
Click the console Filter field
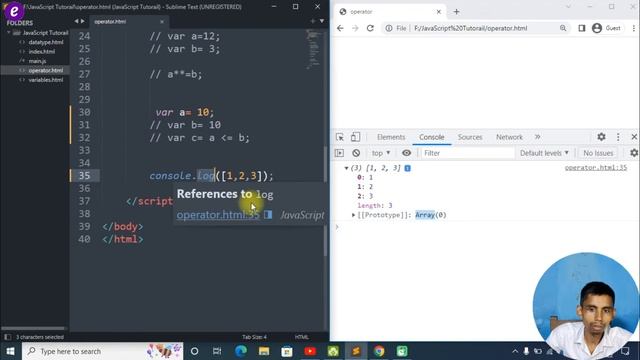[x=468, y=153]
